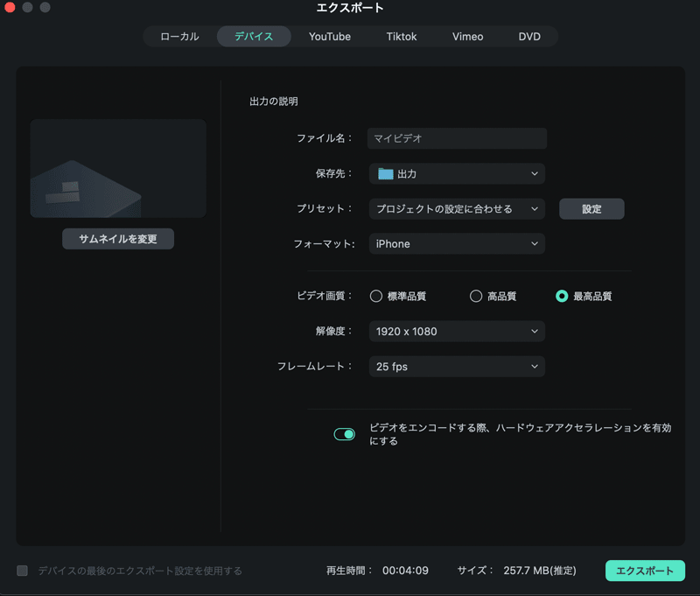Check デバイスの最後のエクスポート設定を使用する checkbox
Image resolution: width=700 pixels, height=596 pixels.
[23, 571]
